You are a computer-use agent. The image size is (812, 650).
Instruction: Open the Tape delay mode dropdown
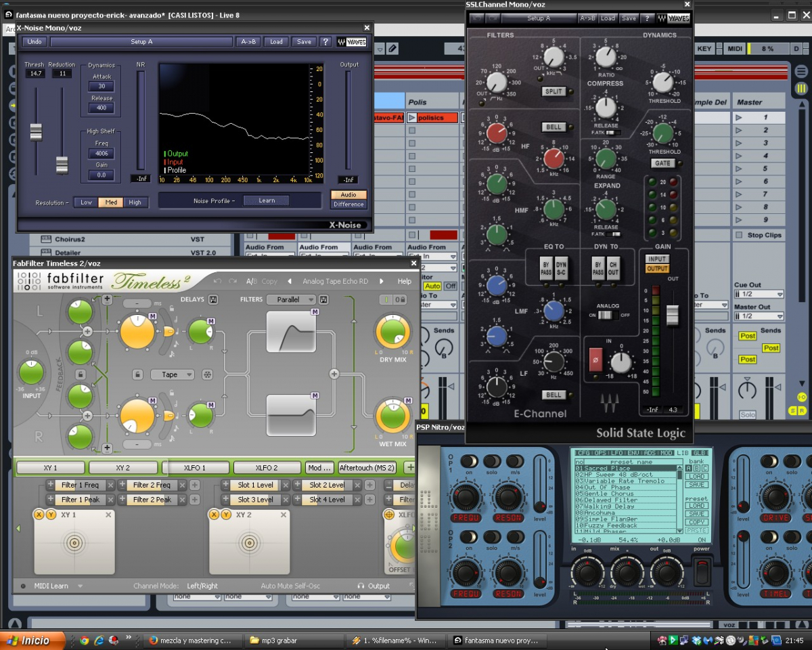(172, 374)
